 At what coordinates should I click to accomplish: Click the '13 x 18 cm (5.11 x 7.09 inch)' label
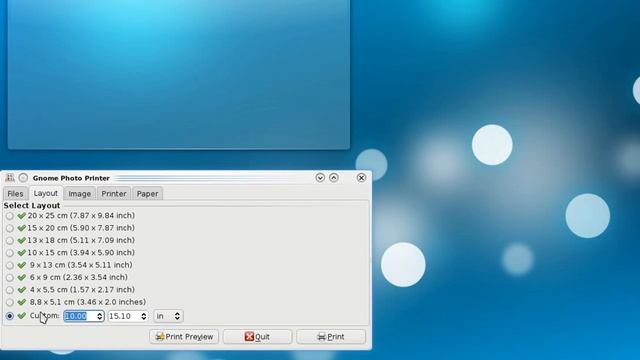81,240
